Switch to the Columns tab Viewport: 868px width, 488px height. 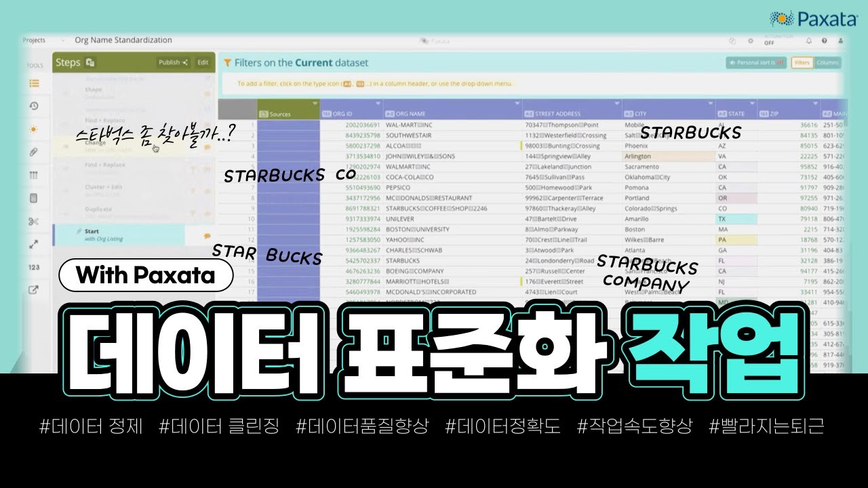click(827, 62)
